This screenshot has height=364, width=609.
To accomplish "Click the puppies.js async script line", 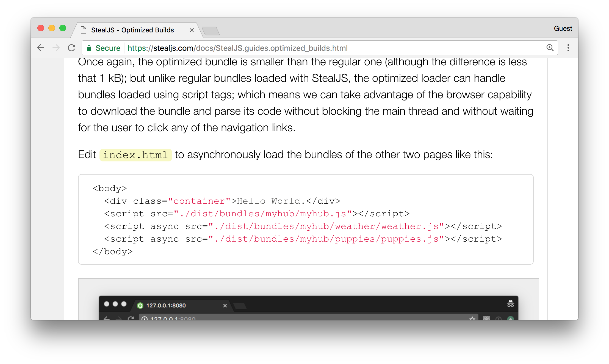I will (x=303, y=239).
